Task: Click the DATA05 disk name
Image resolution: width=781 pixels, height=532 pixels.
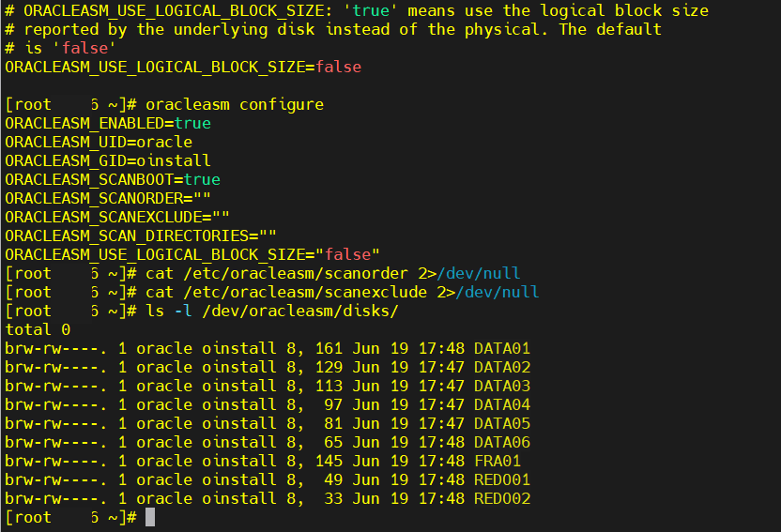Action: pos(502,423)
